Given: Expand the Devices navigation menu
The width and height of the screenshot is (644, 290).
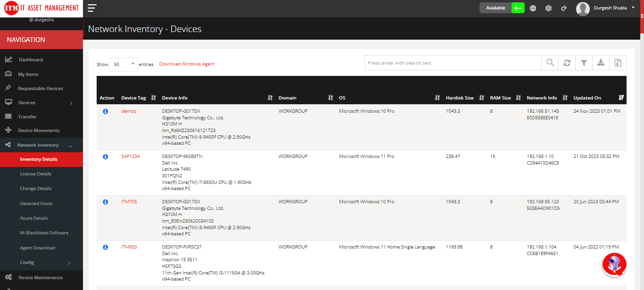Looking at the screenshot, I should (x=41, y=103).
